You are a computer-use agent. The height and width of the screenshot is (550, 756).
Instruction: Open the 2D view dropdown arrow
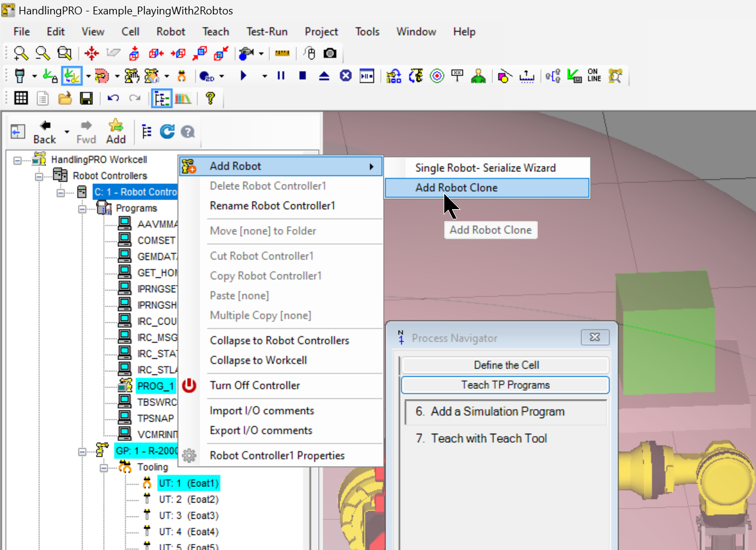pyautogui.click(x=222, y=76)
